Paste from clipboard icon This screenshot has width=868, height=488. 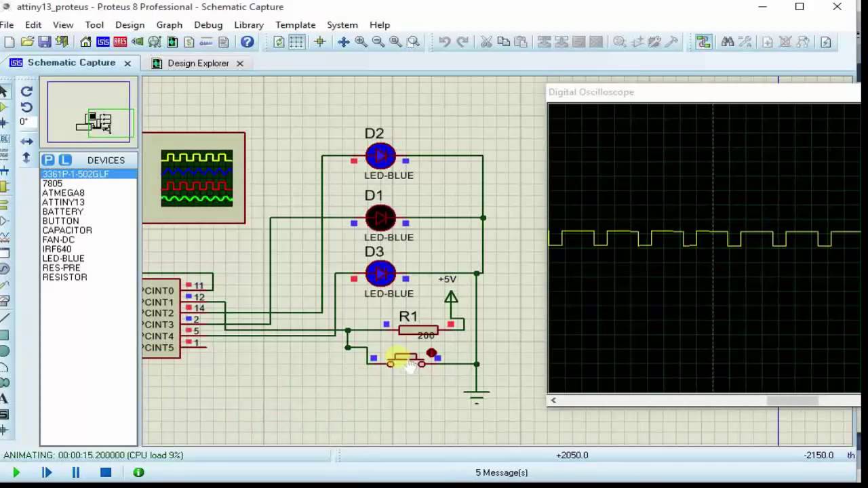(x=521, y=42)
